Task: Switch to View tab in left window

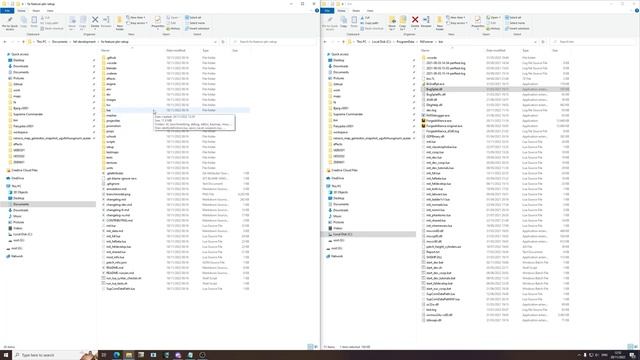Action: [50, 11]
